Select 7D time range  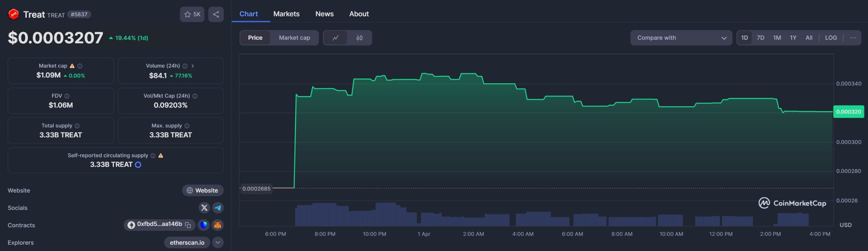[761, 38]
